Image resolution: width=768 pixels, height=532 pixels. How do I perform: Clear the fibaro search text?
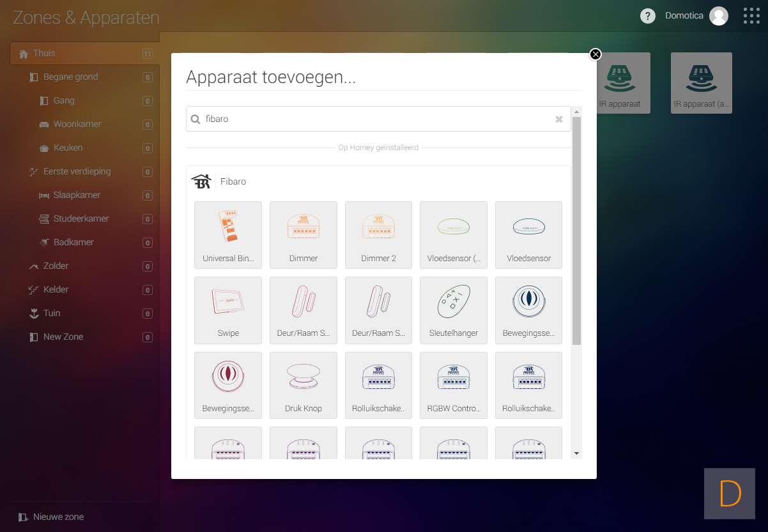(x=559, y=119)
